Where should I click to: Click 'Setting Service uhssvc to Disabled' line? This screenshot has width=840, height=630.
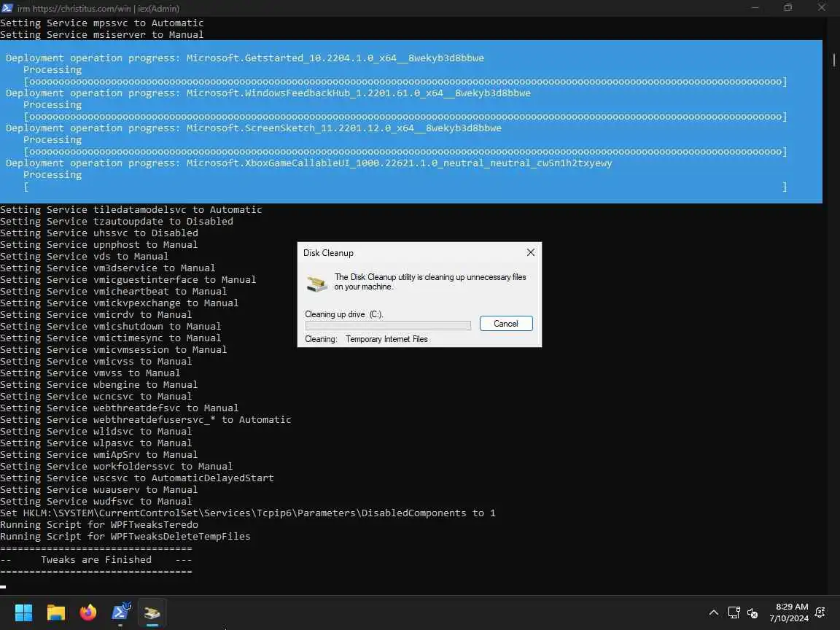[99, 233]
